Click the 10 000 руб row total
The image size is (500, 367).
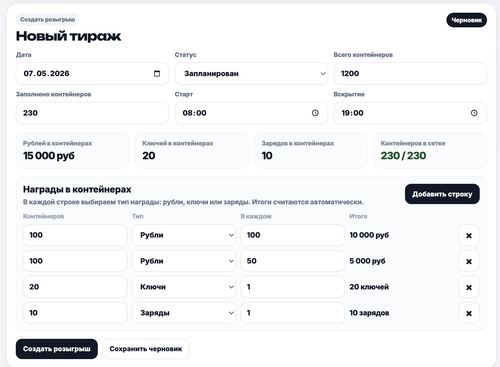click(x=369, y=235)
